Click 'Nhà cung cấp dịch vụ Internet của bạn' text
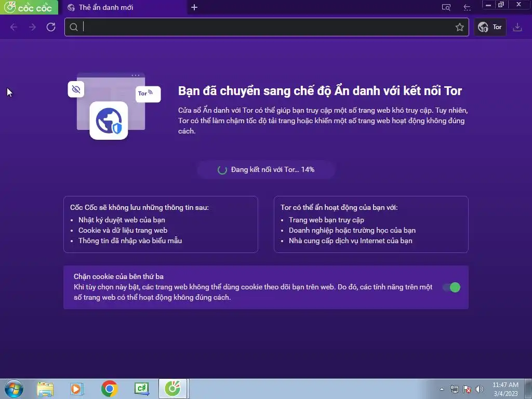The image size is (532, 399). coord(351,241)
